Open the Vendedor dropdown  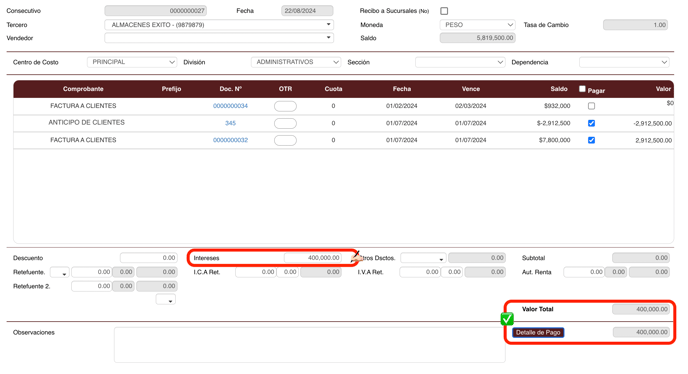click(x=219, y=38)
